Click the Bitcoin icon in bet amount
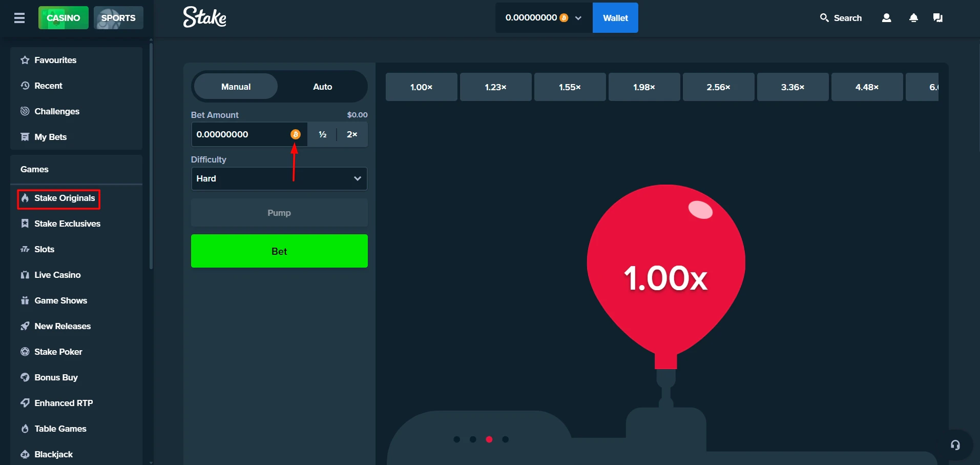Image resolution: width=980 pixels, height=465 pixels. [296, 134]
